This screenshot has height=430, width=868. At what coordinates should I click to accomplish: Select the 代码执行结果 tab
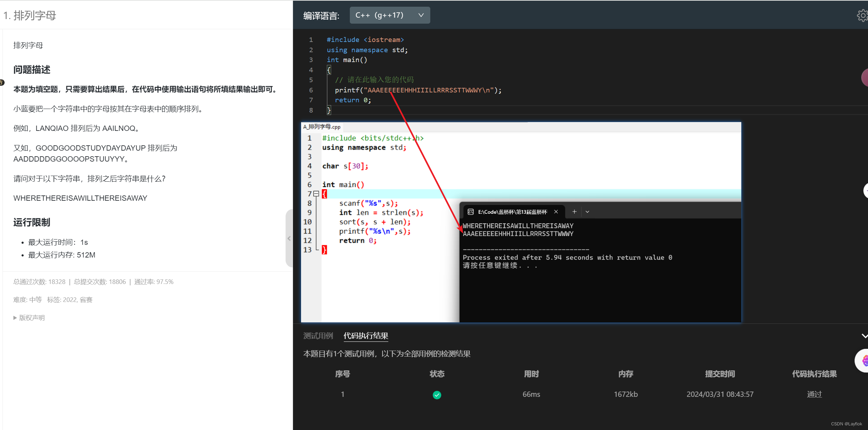click(366, 335)
